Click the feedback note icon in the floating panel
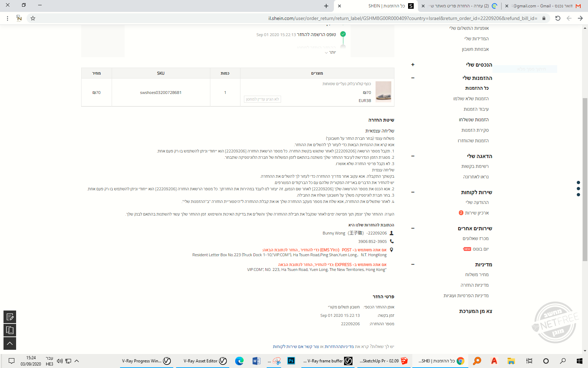The image size is (588, 368). click(x=10, y=317)
